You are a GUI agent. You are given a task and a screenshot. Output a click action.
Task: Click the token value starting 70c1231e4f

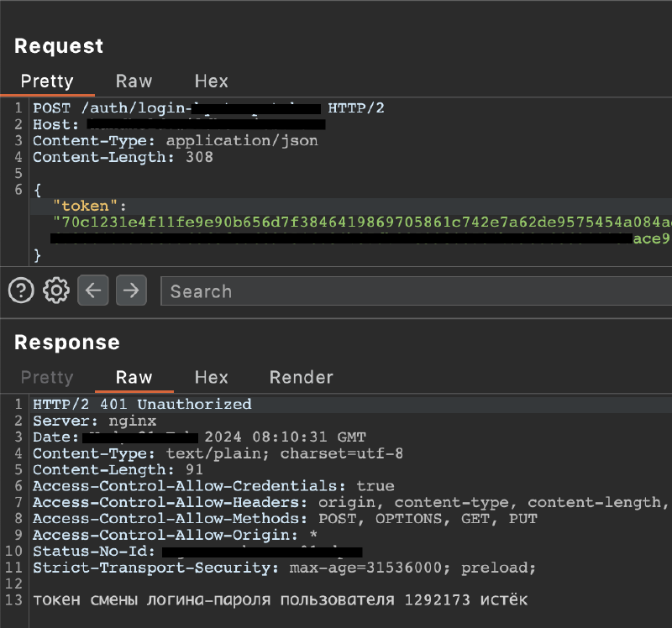pos(362,222)
